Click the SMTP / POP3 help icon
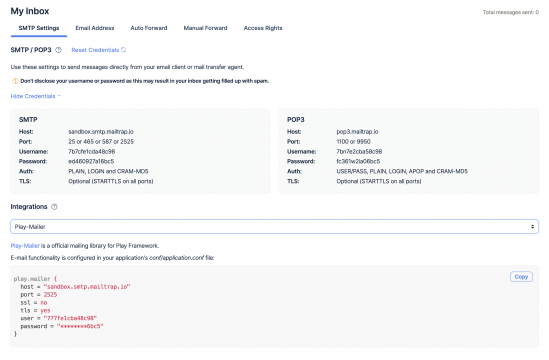The image size is (549, 360). pos(58,50)
